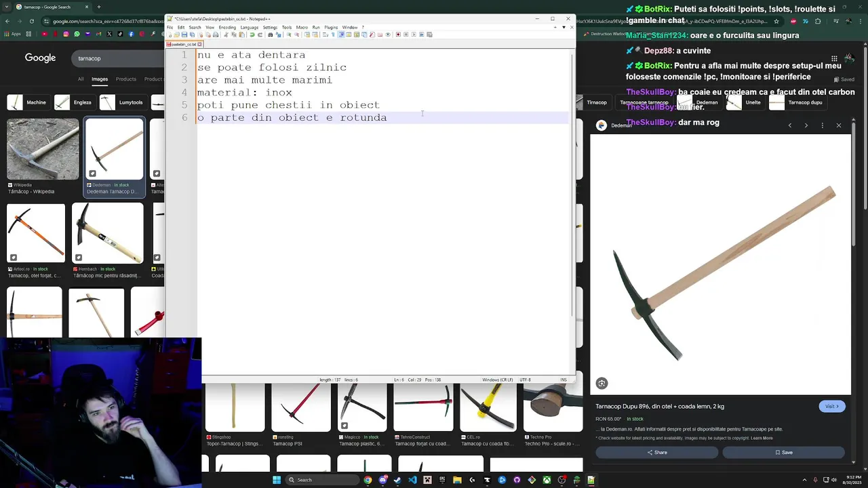Image resolution: width=868 pixels, height=488 pixels.
Task: Click the Zoom Out icon in Notepad++
Action: (296, 34)
